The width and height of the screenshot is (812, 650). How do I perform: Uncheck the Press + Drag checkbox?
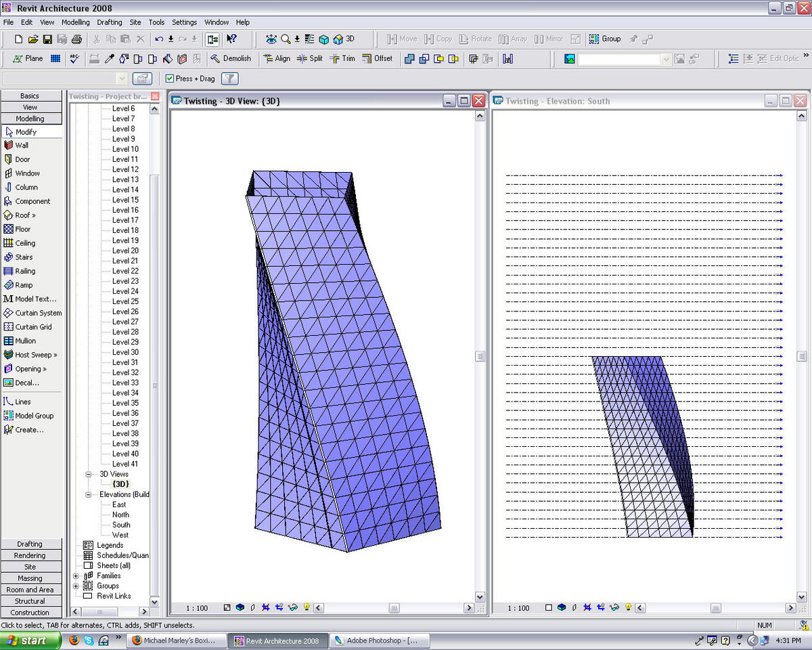coord(170,79)
